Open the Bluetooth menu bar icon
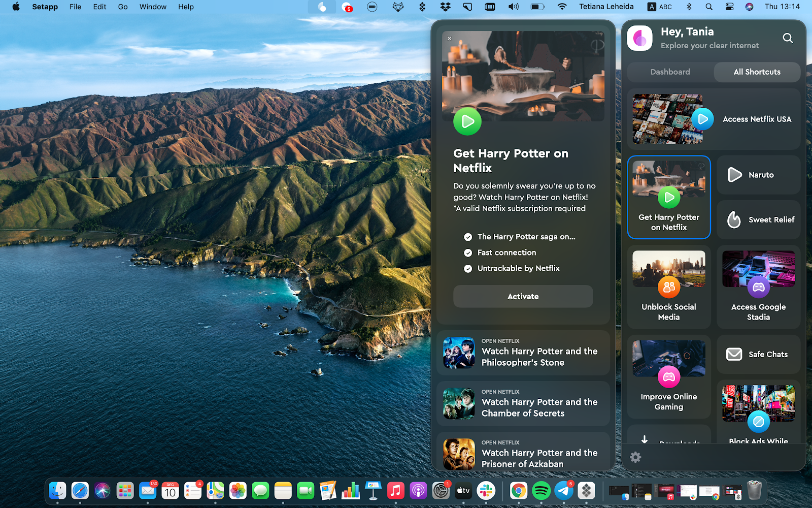This screenshot has width=812, height=508. tap(689, 7)
